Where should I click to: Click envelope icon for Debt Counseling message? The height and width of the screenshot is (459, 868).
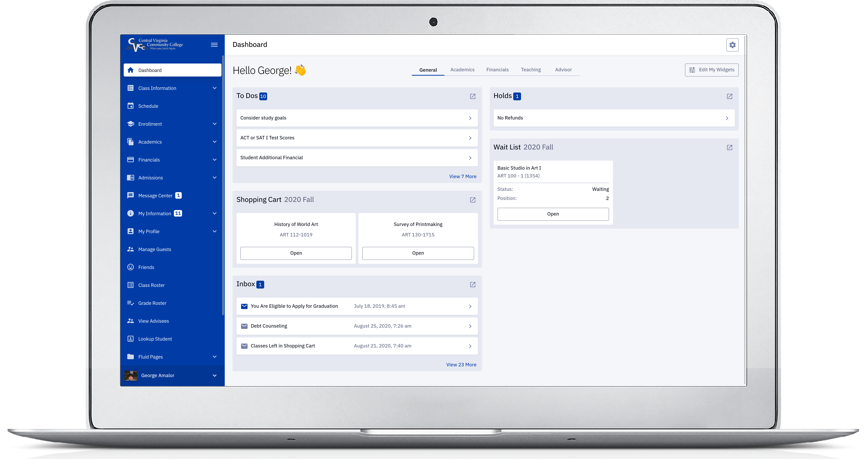tap(244, 326)
